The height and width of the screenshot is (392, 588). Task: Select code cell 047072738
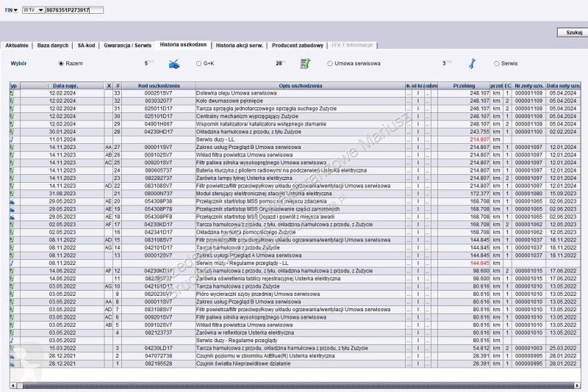(x=158, y=356)
